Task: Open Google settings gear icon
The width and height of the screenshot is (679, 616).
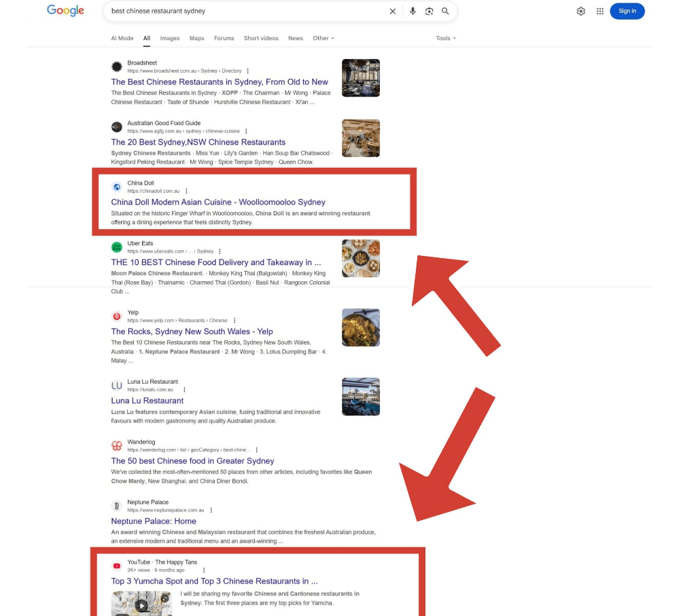Action: tap(580, 12)
